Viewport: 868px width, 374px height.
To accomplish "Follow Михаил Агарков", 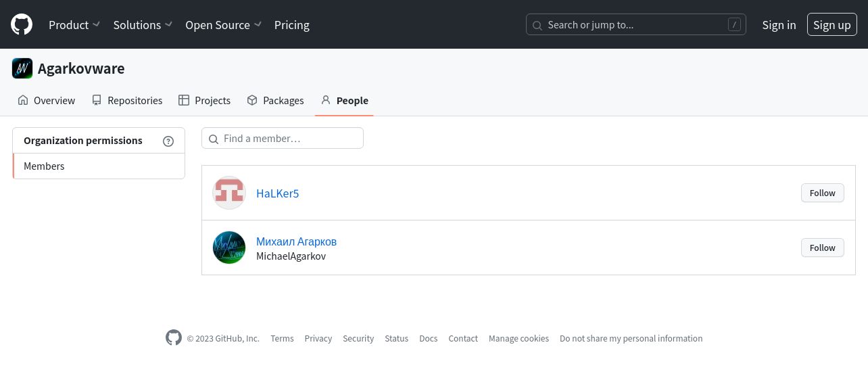I will click(x=823, y=248).
